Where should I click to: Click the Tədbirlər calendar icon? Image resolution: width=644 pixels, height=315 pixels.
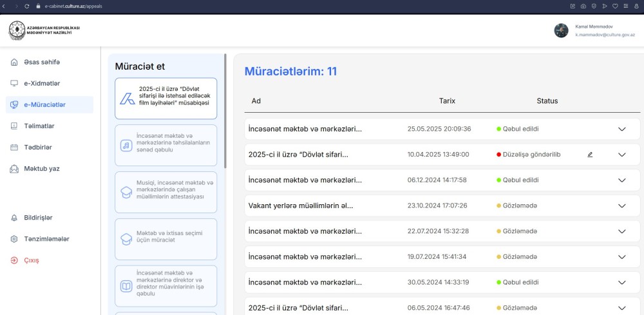pos(14,147)
